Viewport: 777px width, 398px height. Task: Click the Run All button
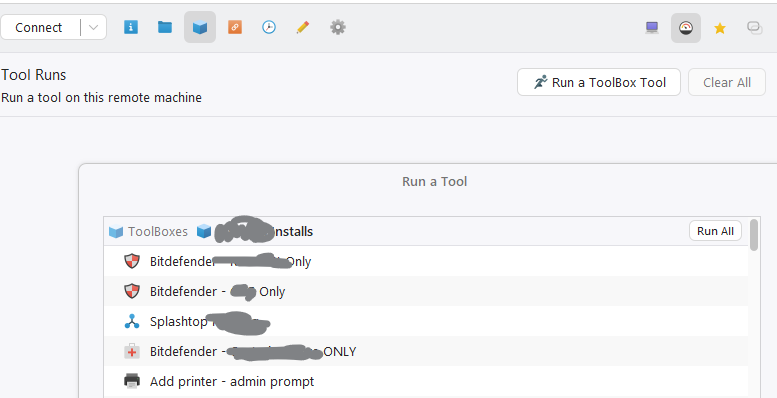(x=715, y=231)
